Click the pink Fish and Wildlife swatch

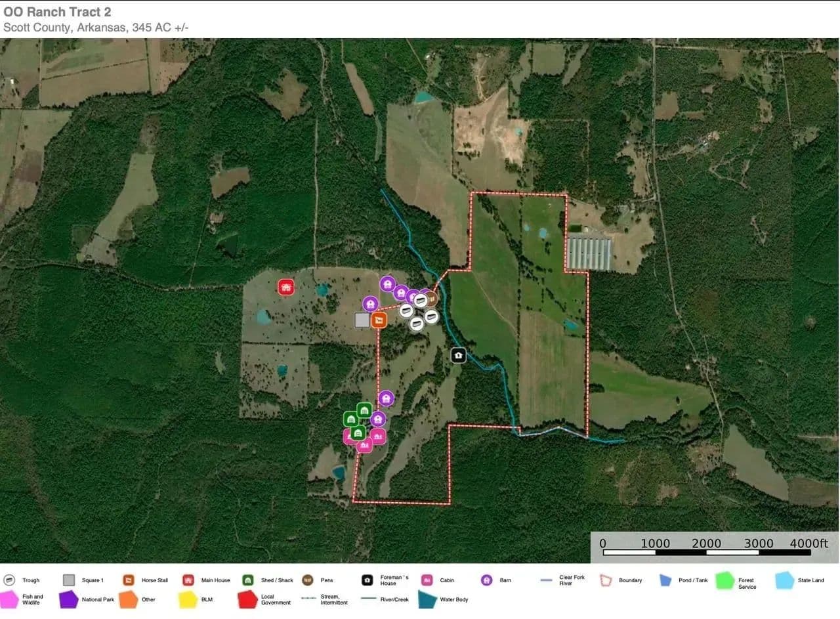pyautogui.click(x=9, y=599)
